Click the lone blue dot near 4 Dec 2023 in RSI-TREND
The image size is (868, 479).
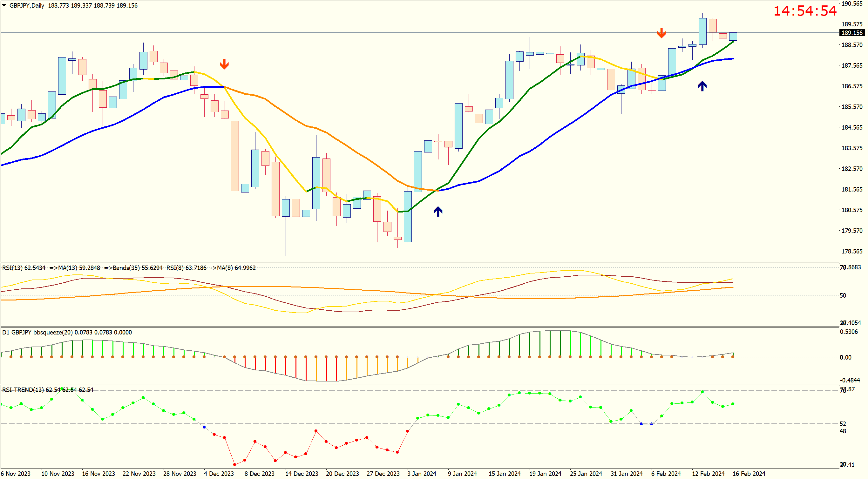204,427
